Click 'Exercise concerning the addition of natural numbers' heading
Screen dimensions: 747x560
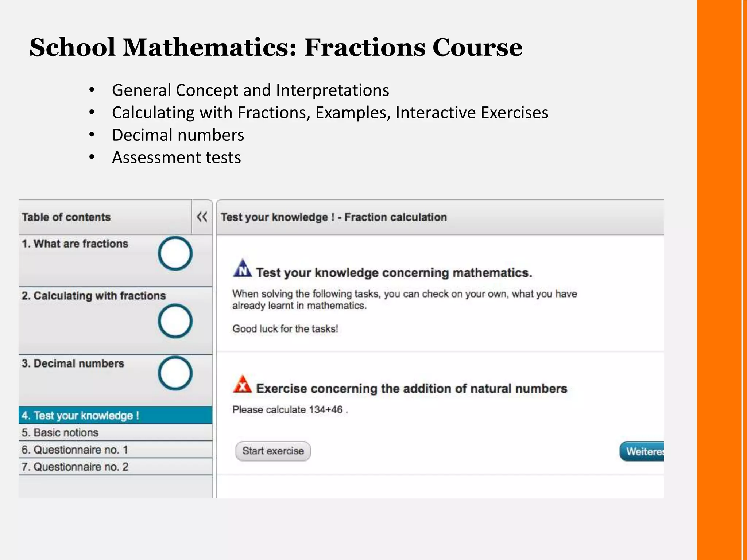pos(412,388)
